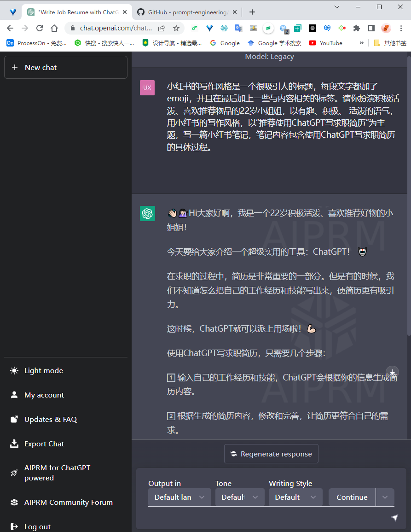Click the send message arrow
The image size is (411, 532).
[395, 518]
